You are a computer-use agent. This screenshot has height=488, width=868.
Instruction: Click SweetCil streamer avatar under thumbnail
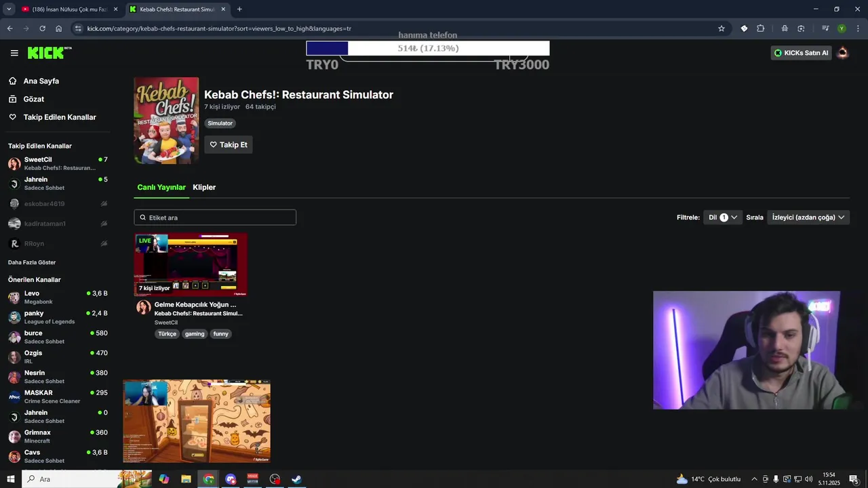pos(143,307)
